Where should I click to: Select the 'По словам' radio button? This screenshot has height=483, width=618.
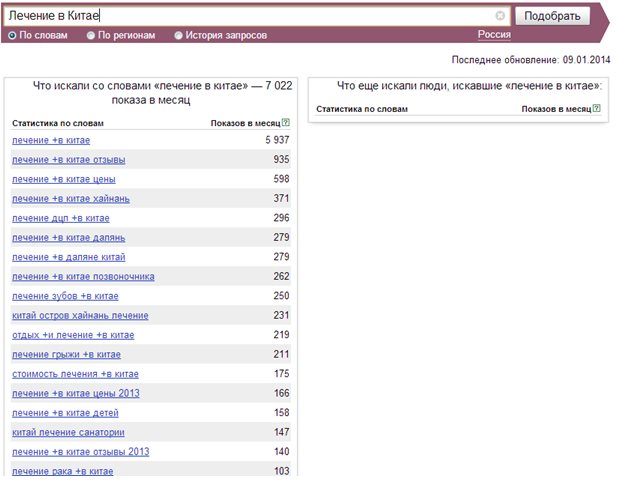coord(12,35)
